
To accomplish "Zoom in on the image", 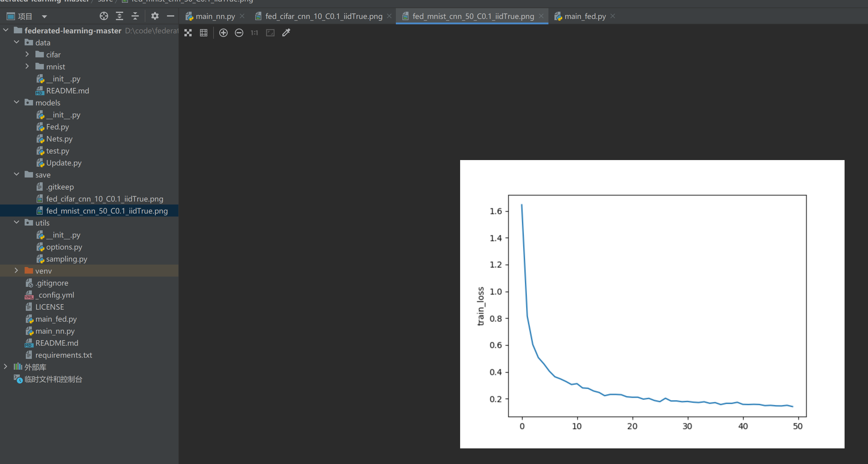I will tap(223, 33).
